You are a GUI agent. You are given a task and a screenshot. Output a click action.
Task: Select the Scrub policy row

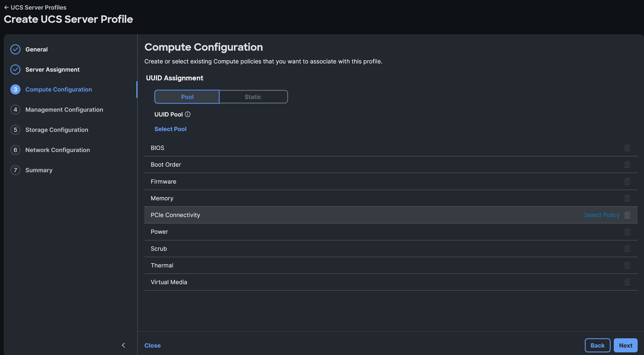[391, 249]
